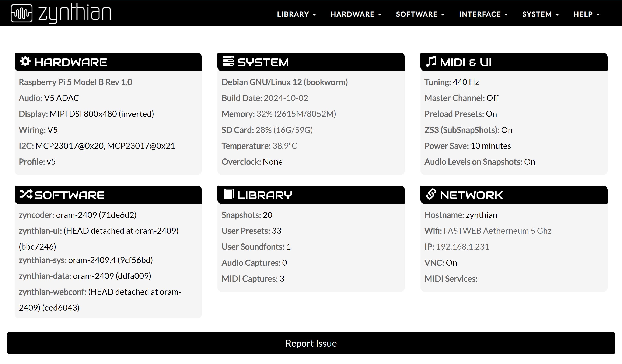The width and height of the screenshot is (622, 364).
Task: Click the chain link icon in Network header
Action: tap(431, 194)
